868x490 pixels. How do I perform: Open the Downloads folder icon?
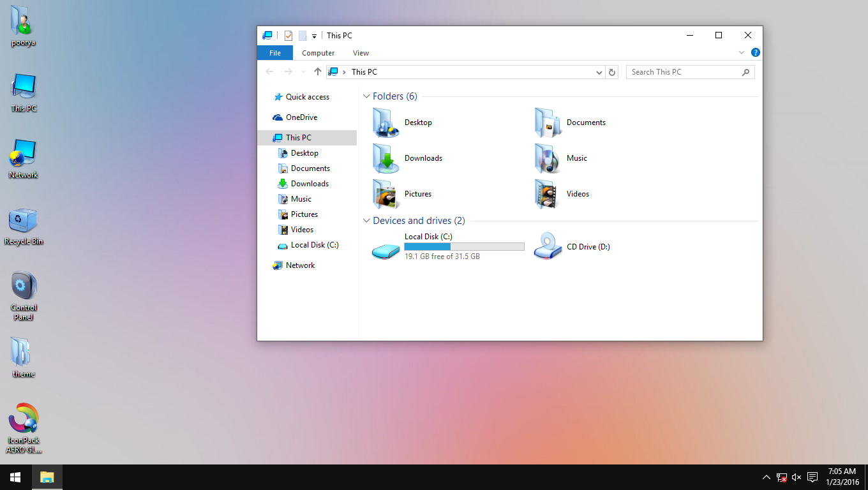[x=385, y=158]
